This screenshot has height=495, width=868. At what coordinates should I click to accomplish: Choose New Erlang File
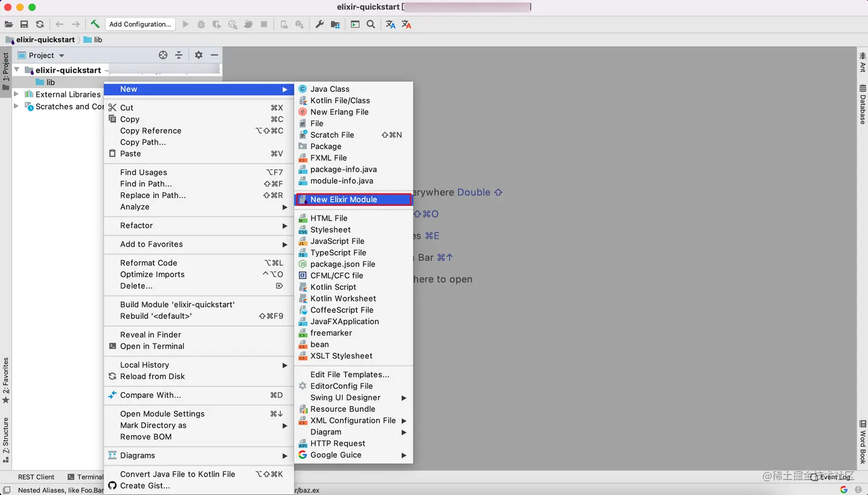tap(353, 112)
